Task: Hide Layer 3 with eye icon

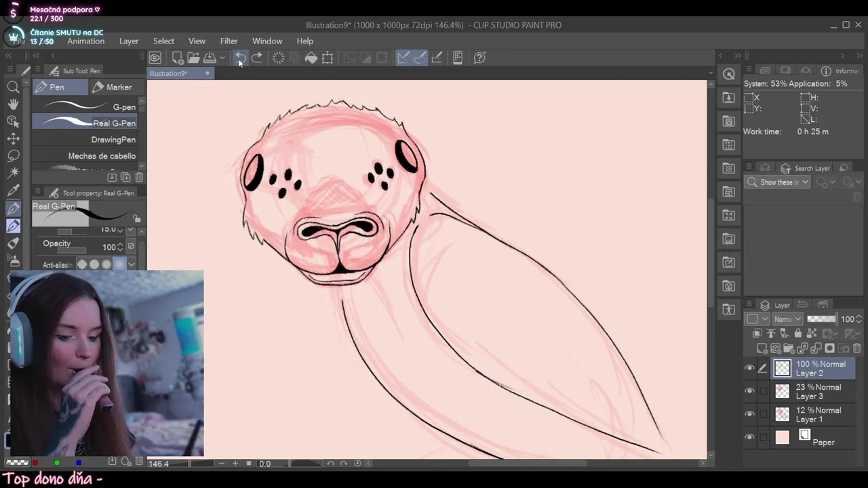Action: tap(749, 391)
